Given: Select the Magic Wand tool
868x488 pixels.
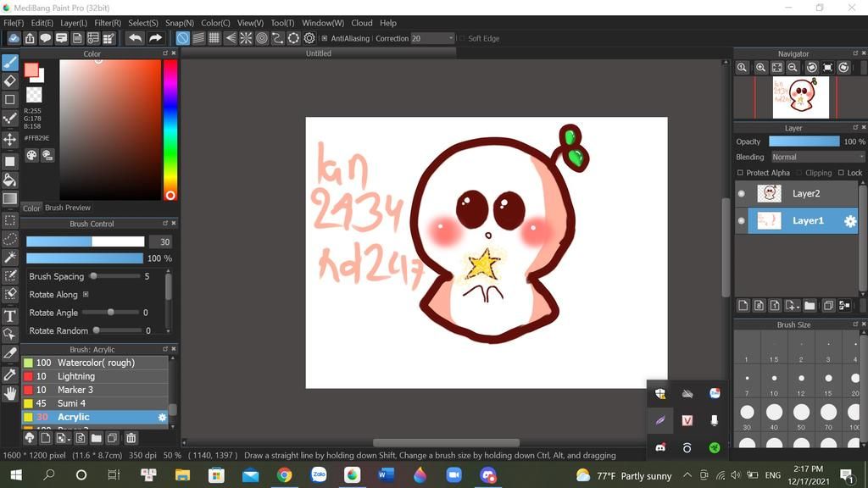Looking at the screenshot, I should [x=10, y=258].
